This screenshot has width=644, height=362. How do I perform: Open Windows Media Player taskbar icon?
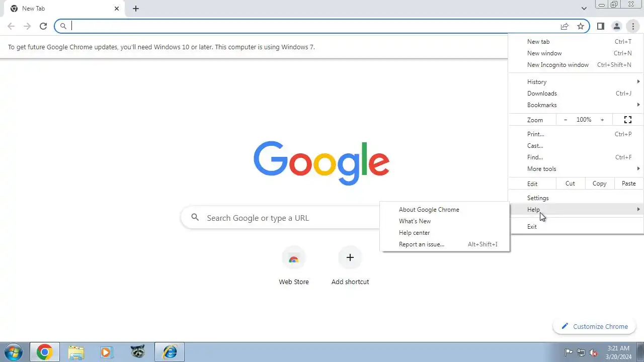(106, 352)
